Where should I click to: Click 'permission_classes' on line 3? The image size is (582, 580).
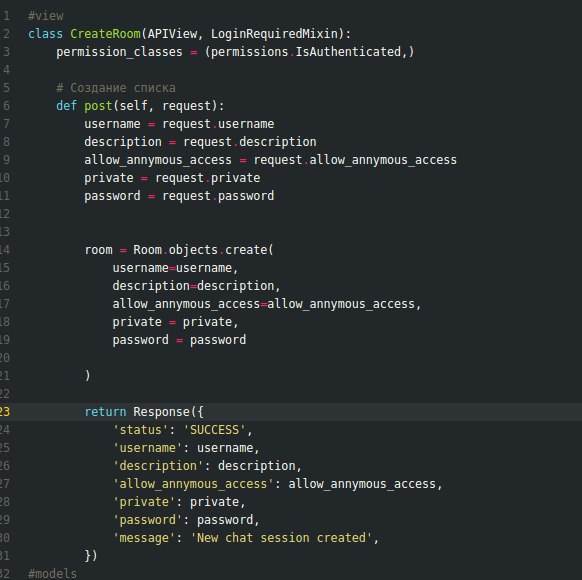120,52
